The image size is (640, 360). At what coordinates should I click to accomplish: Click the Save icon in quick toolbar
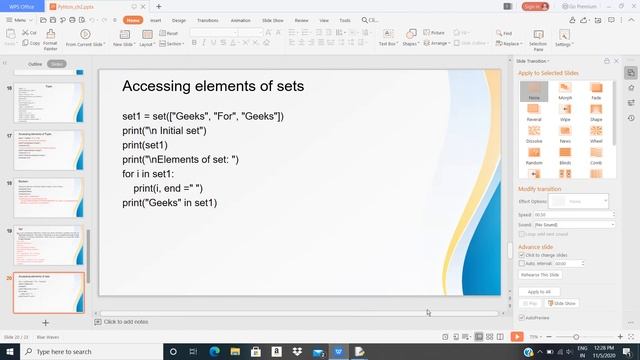[53, 20]
